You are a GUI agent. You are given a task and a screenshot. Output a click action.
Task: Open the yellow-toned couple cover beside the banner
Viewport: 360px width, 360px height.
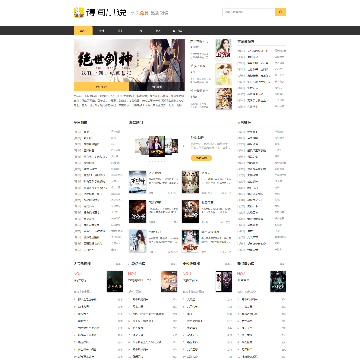[223, 74]
